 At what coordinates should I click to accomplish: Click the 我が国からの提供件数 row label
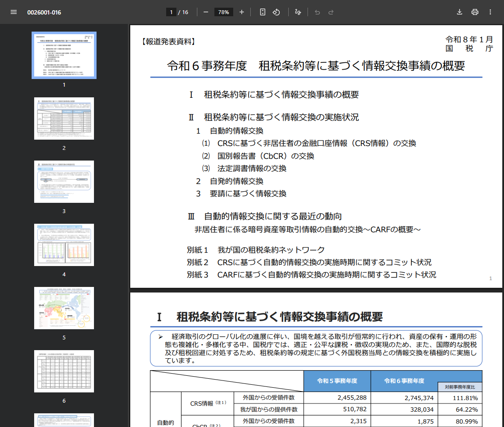coord(269,409)
